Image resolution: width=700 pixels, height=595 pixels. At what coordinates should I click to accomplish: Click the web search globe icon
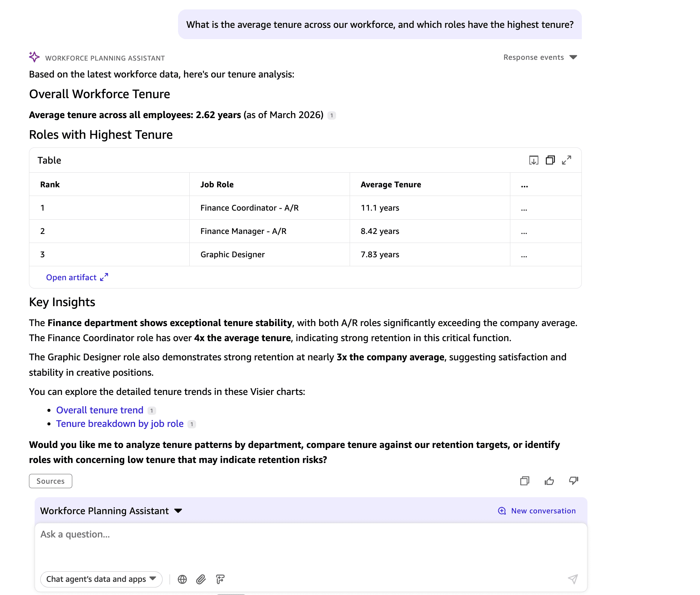point(182,579)
